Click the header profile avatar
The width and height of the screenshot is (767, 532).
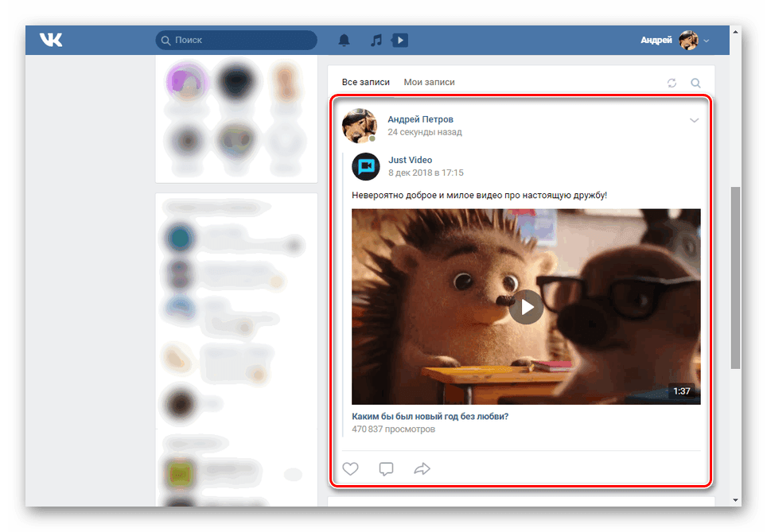point(688,40)
